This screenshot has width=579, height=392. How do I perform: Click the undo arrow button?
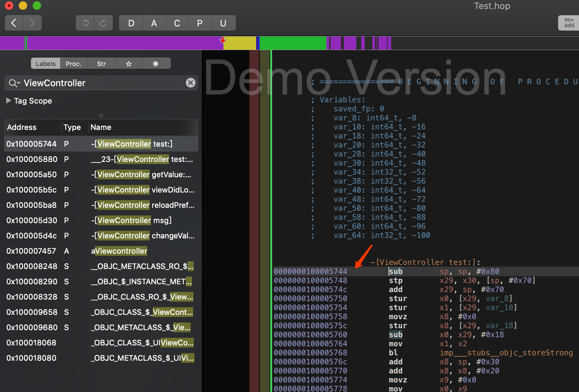85,23
